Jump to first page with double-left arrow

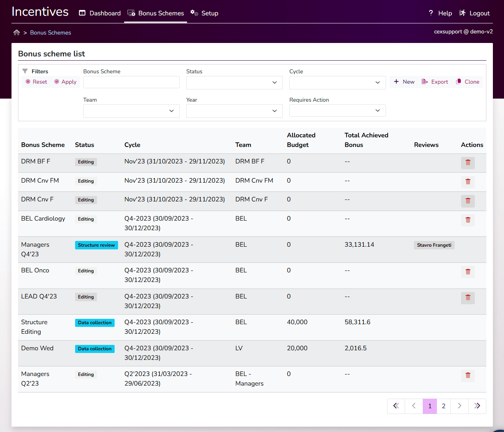396,406
